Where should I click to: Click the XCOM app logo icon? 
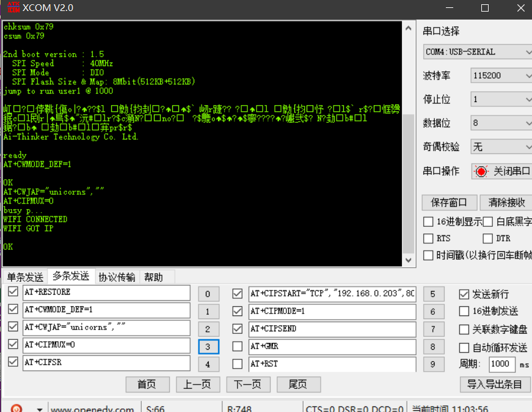point(13,7)
